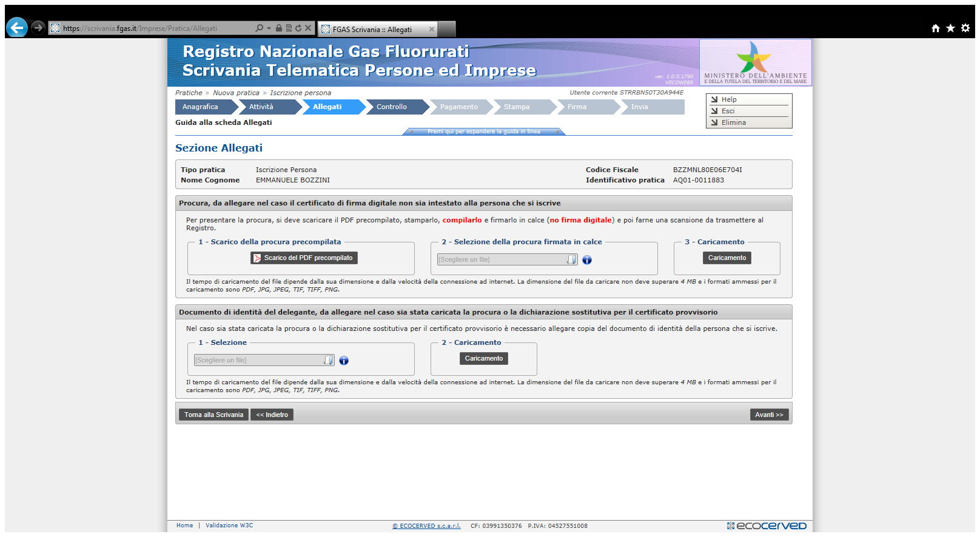This screenshot has width=980, height=537.
Task: Click practice ID AQ01-0011883
Action: point(698,180)
